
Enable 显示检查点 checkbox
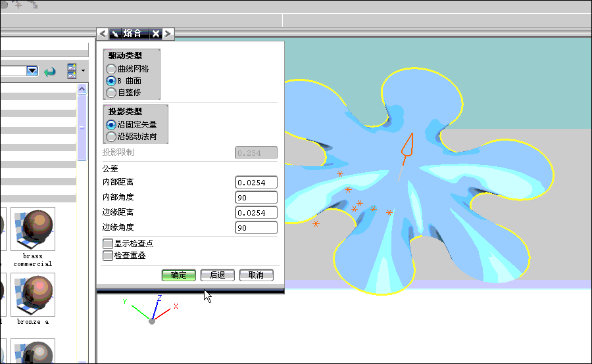(x=108, y=244)
